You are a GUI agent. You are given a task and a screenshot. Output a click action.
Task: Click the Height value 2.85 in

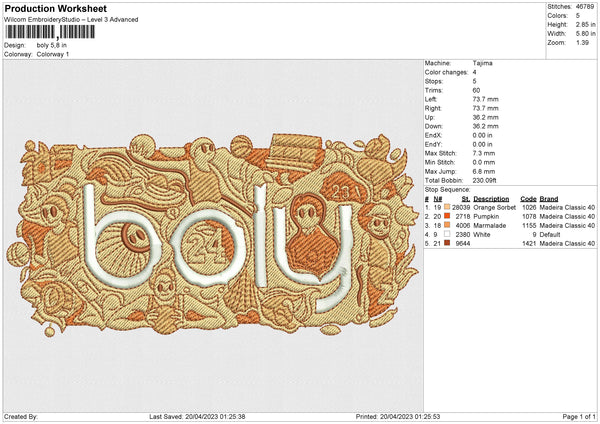click(x=586, y=24)
